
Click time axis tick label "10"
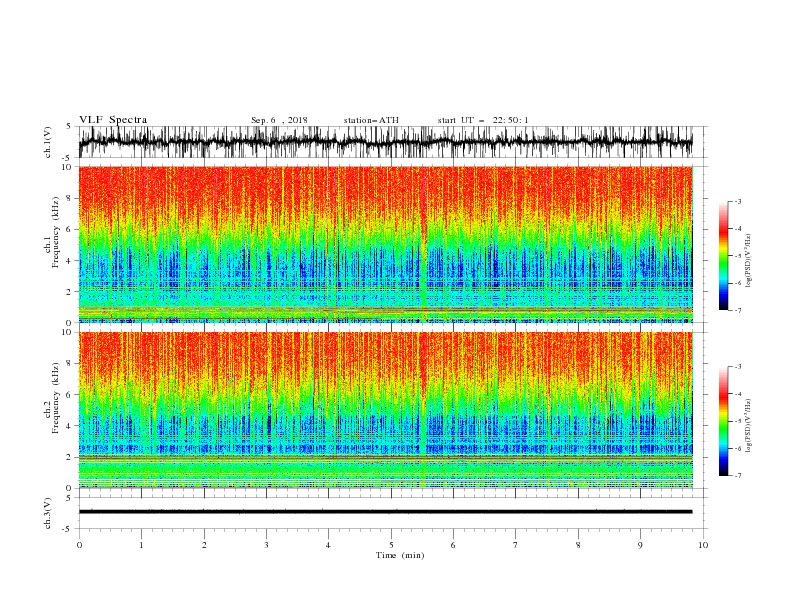point(703,545)
